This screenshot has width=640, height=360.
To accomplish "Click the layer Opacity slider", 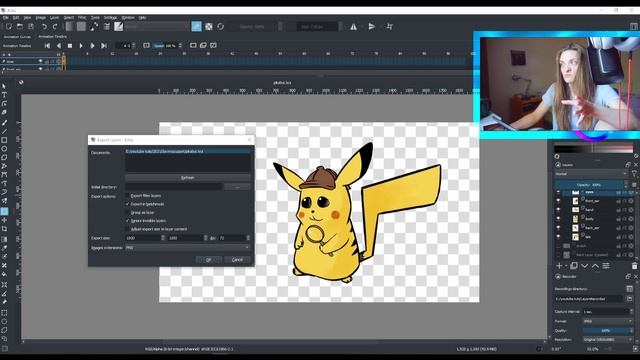I will (x=589, y=185).
